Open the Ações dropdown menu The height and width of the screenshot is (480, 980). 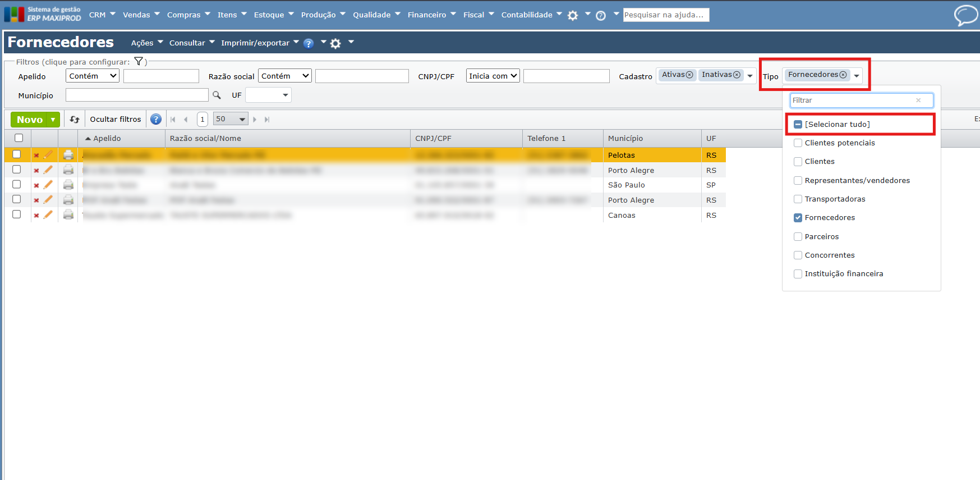click(x=147, y=43)
